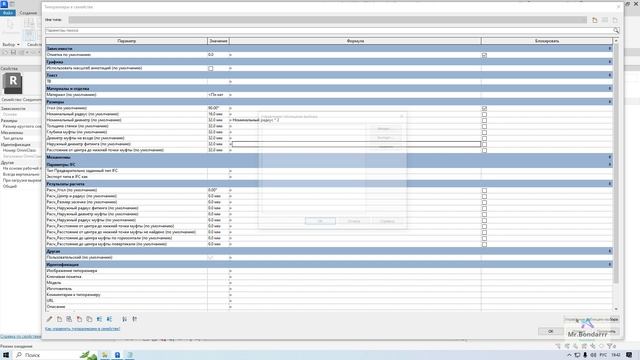Collapse the Результаты расчета group arrow
This screenshot has width=640, height=360.
pos(610,184)
